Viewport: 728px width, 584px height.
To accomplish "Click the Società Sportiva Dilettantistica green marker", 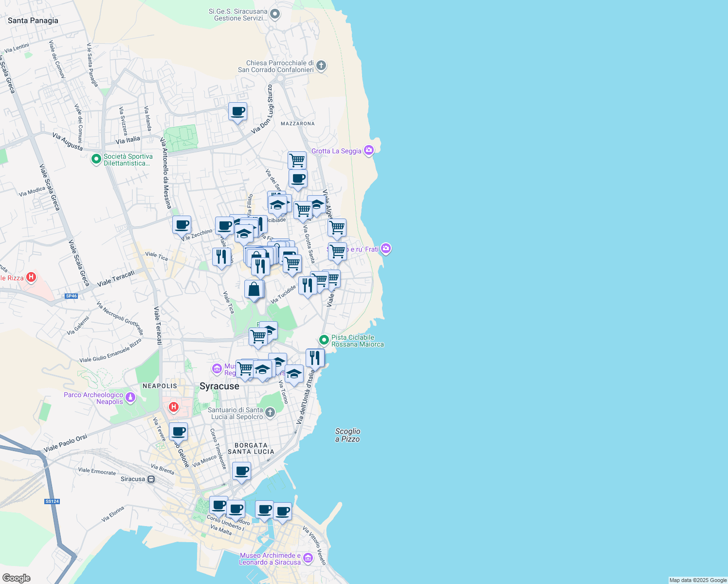I will (x=97, y=159).
